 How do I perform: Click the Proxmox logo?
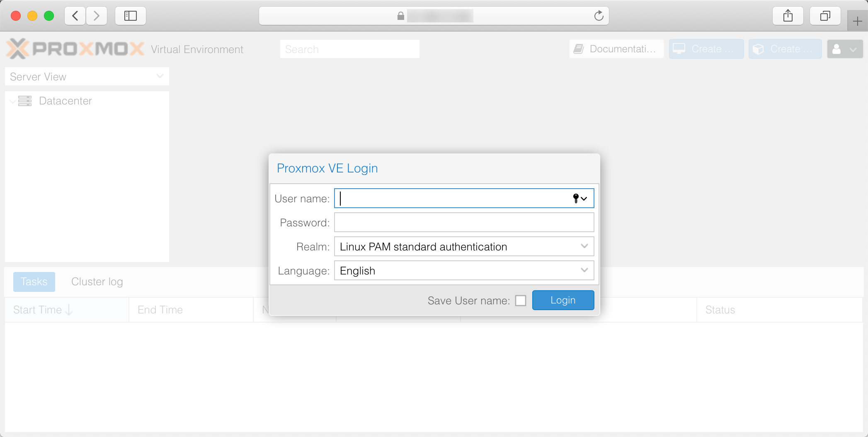coord(75,49)
